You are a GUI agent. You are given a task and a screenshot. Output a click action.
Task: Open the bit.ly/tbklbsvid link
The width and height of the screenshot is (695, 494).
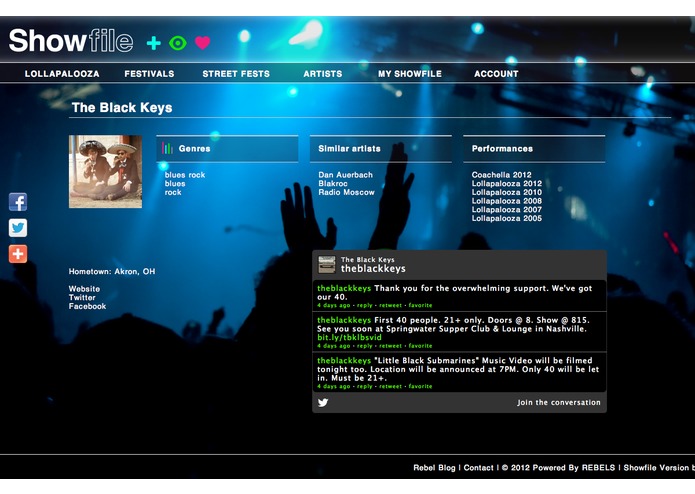point(349,337)
